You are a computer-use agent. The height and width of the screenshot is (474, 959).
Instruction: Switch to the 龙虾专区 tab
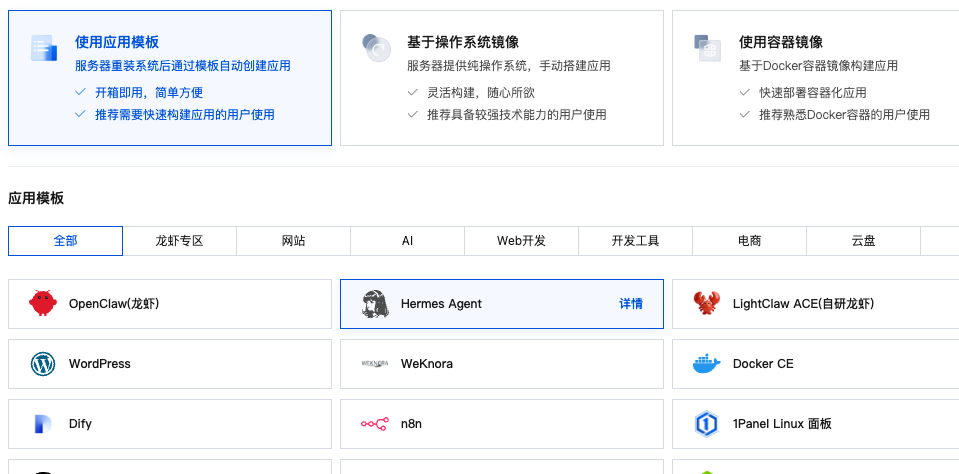point(179,241)
